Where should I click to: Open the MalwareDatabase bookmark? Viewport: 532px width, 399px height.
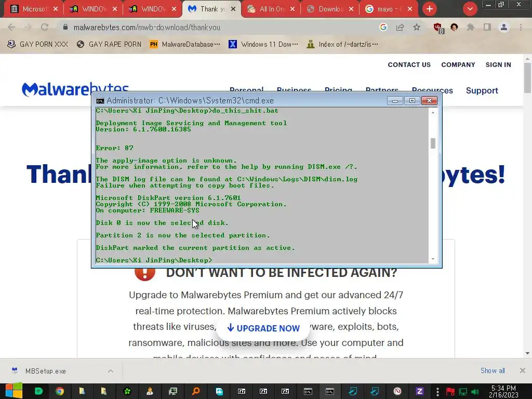[x=185, y=45]
